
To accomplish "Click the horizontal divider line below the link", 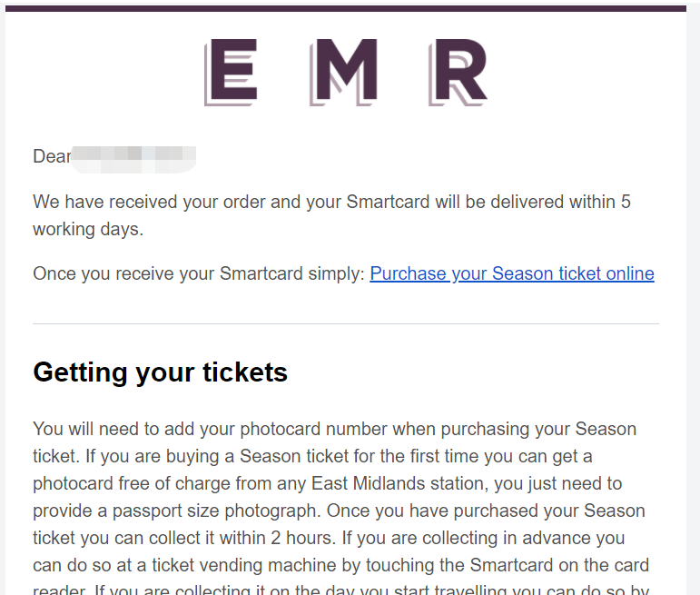I will pos(346,323).
